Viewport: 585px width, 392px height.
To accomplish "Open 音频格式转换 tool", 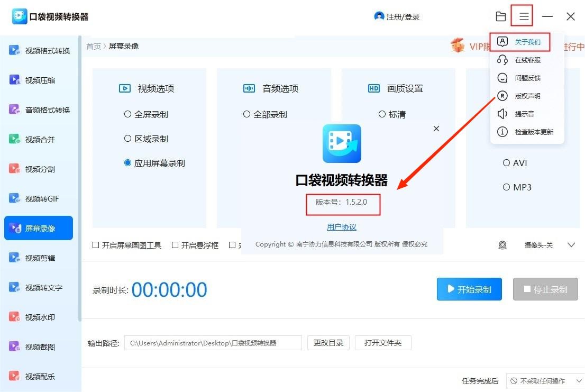I will coord(39,110).
